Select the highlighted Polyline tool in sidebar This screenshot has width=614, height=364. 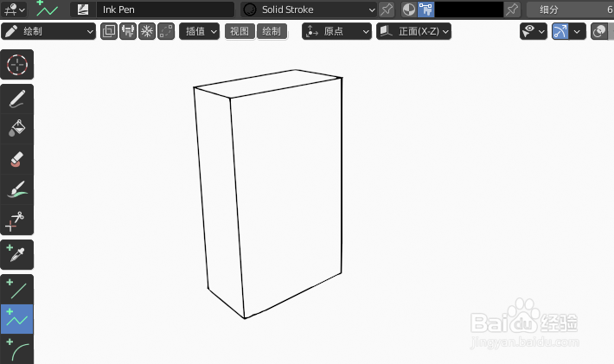[16, 319]
